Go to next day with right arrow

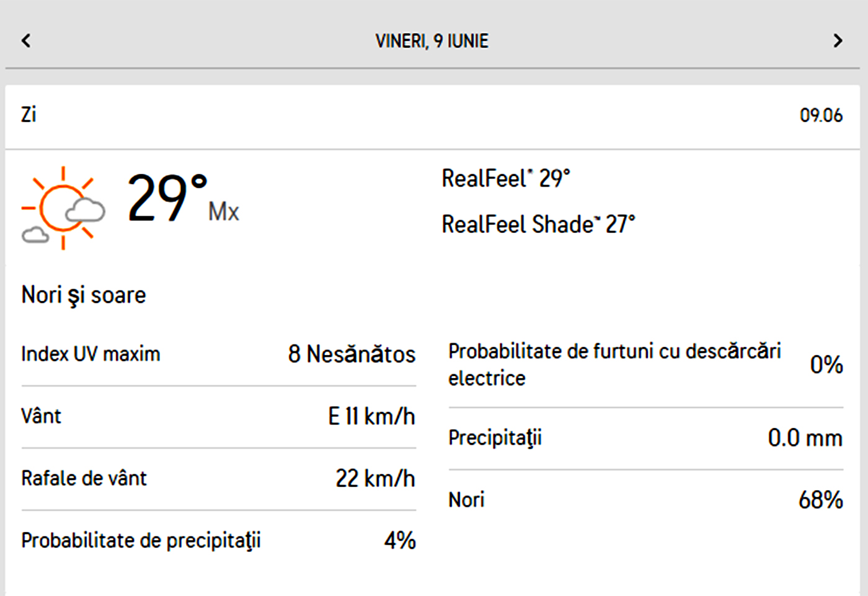pos(838,41)
